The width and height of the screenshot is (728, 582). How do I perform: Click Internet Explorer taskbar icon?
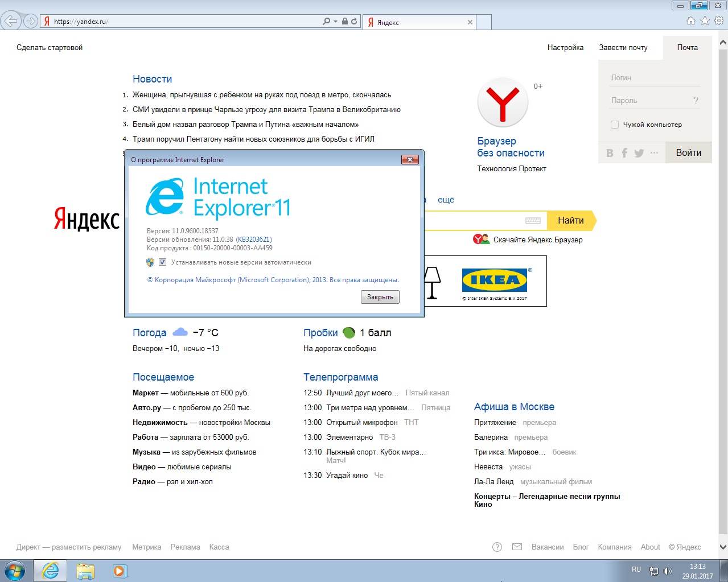tap(50, 571)
